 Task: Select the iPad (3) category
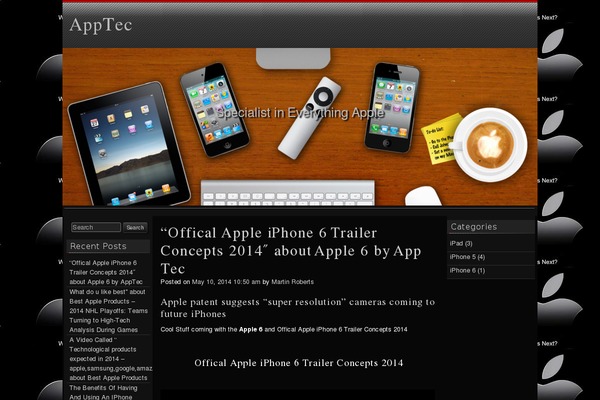click(461, 243)
